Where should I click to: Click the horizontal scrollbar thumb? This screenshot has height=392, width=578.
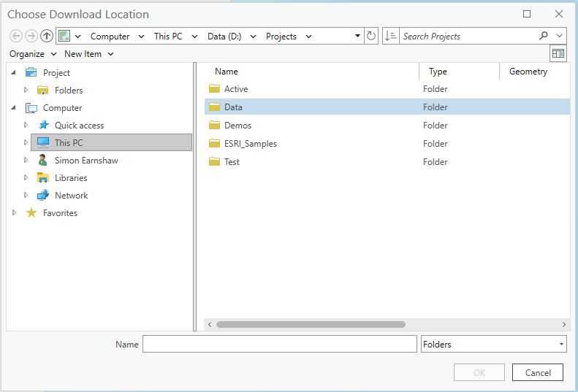point(311,325)
